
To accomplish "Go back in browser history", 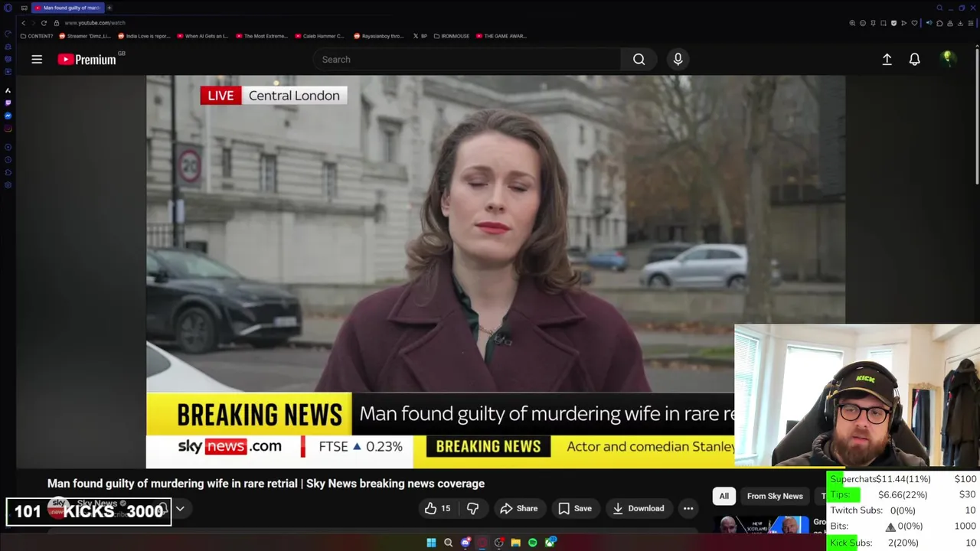I will pyautogui.click(x=24, y=23).
